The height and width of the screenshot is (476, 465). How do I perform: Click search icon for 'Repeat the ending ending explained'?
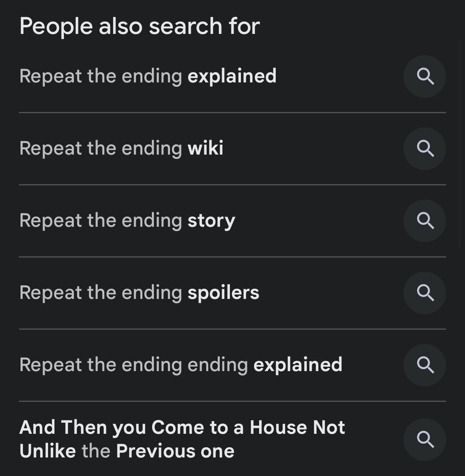pyautogui.click(x=424, y=365)
